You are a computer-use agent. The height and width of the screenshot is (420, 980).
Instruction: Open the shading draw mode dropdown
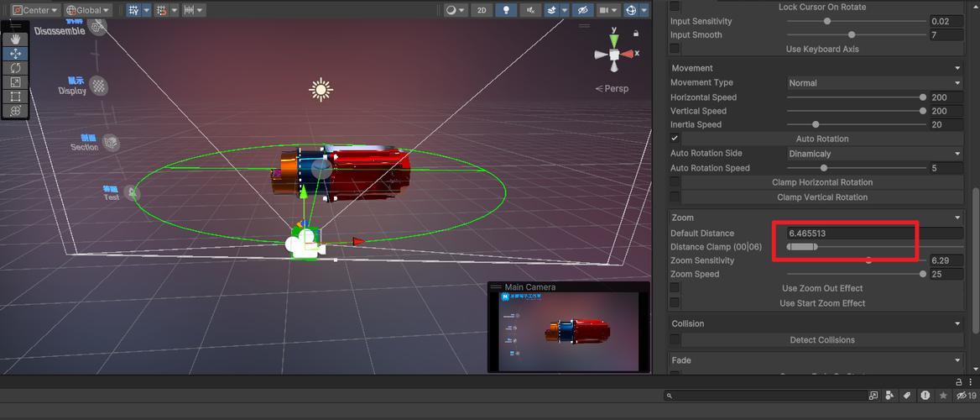pos(456,10)
